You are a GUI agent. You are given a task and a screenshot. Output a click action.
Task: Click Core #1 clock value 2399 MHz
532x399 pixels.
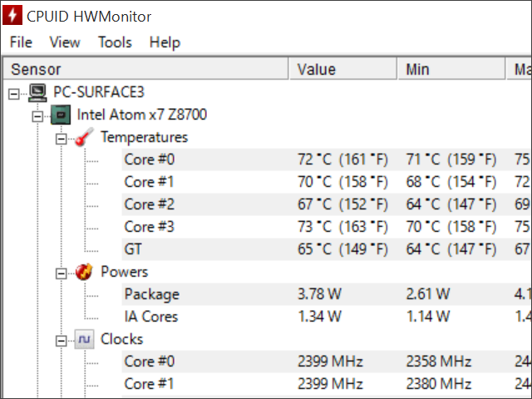[330, 384]
